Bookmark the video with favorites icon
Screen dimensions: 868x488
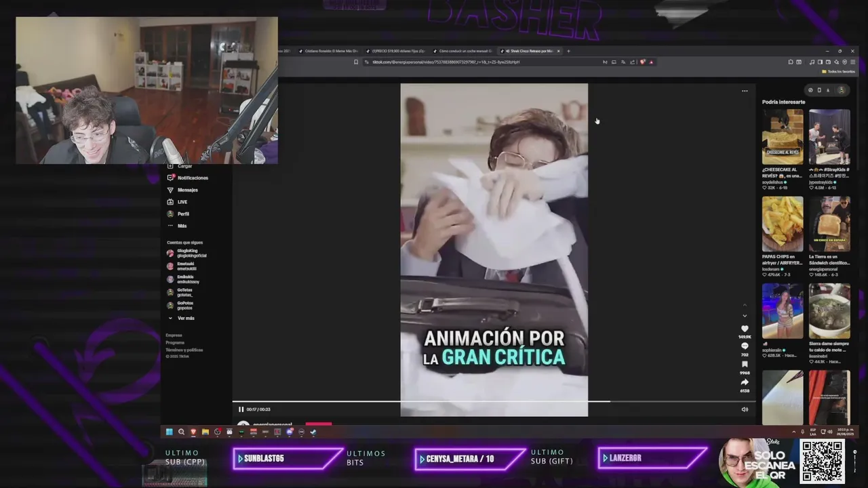[x=745, y=365]
